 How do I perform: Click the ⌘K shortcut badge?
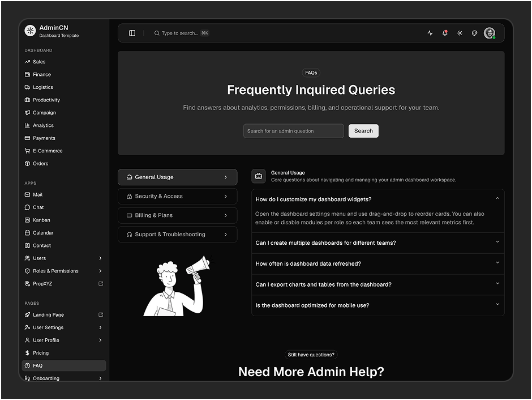(204, 33)
